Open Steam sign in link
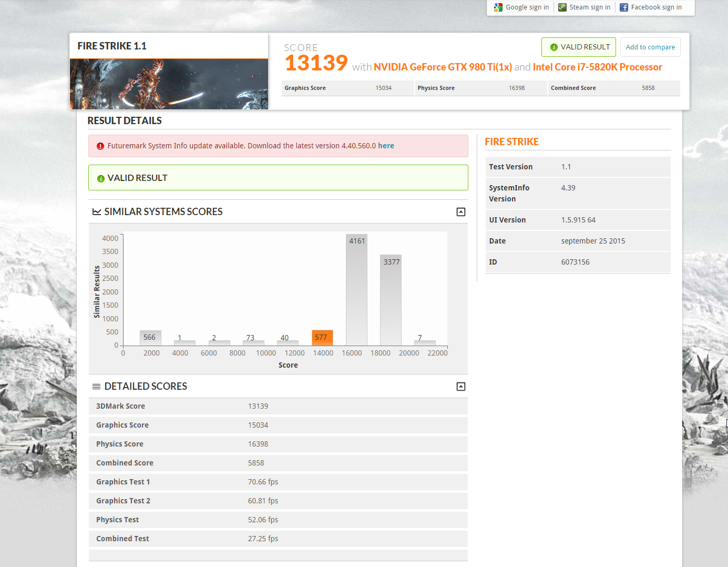 pyautogui.click(x=590, y=7)
